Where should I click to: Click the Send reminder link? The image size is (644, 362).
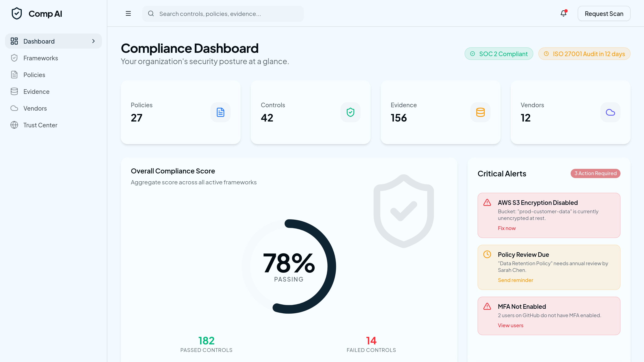515,280
